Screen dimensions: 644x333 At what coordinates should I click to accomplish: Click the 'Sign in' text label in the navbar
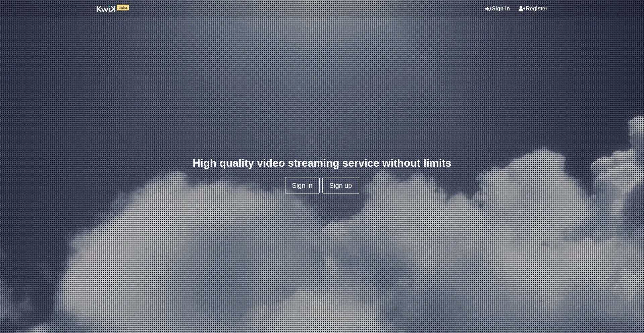click(x=501, y=9)
